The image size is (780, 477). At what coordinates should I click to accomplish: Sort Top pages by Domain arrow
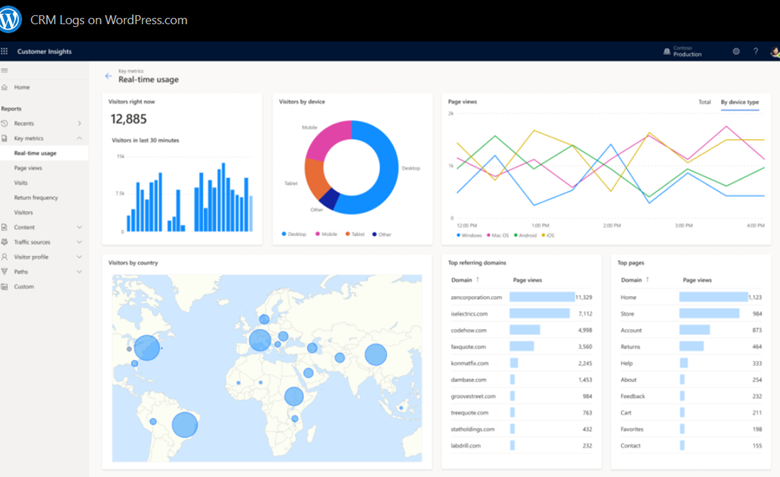point(647,280)
